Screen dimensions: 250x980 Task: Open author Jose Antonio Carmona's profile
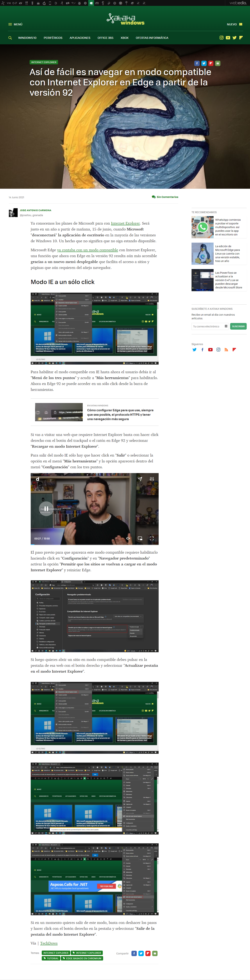pos(35,210)
